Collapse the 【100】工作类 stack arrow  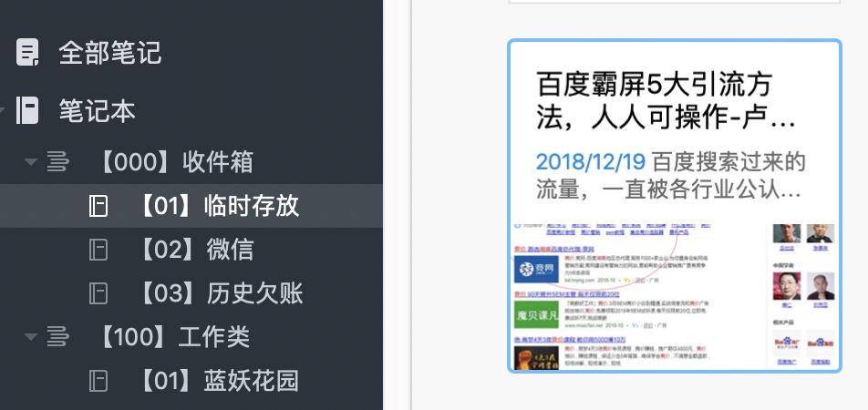(x=31, y=336)
